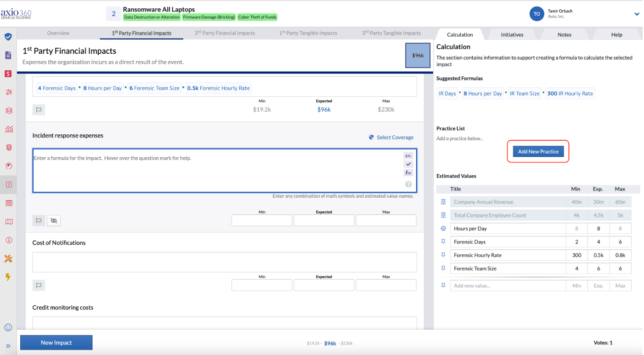Click suggested formula token IR Days

tap(447, 93)
